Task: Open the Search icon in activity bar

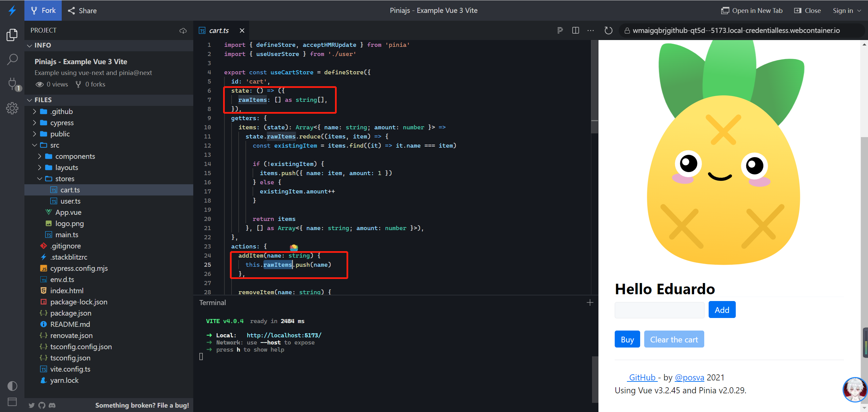Action: [x=12, y=59]
